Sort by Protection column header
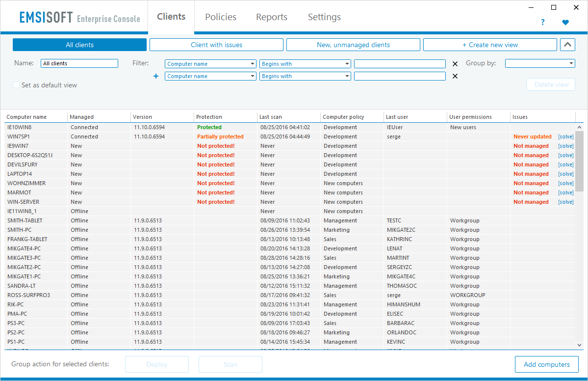588x381 pixels. pos(209,117)
